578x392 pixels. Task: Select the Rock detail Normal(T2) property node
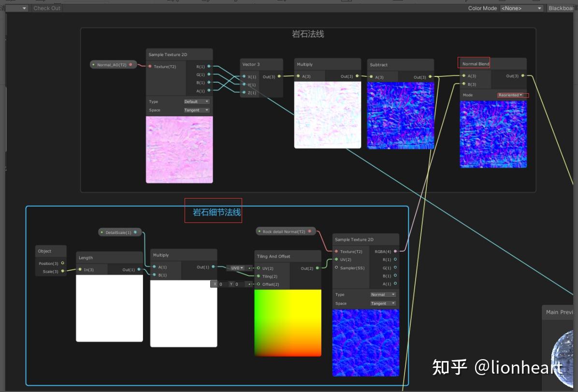[286, 232]
